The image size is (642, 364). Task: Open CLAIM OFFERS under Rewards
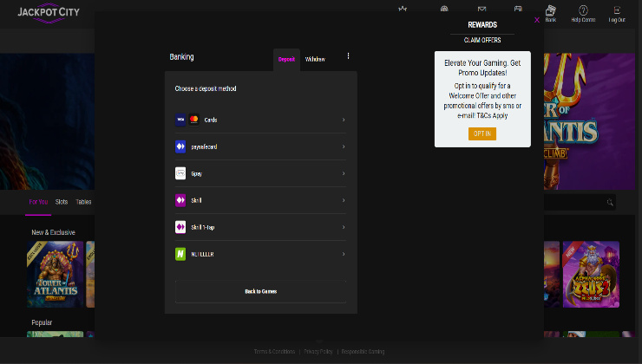pyautogui.click(x=482, y=40)
